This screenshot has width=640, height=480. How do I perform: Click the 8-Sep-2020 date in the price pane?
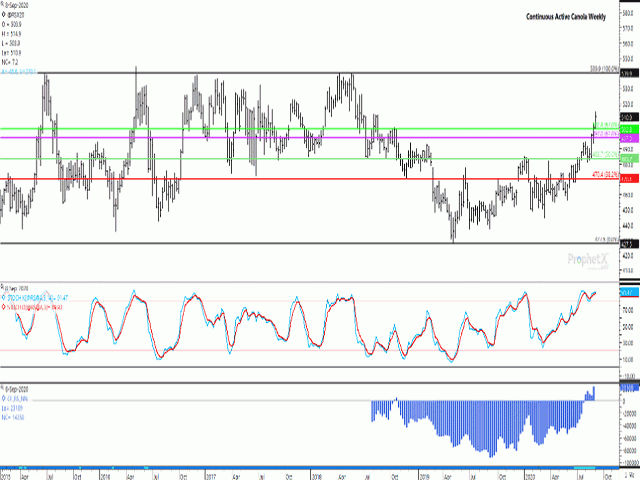pyautogui.click(x=18, y=5)
